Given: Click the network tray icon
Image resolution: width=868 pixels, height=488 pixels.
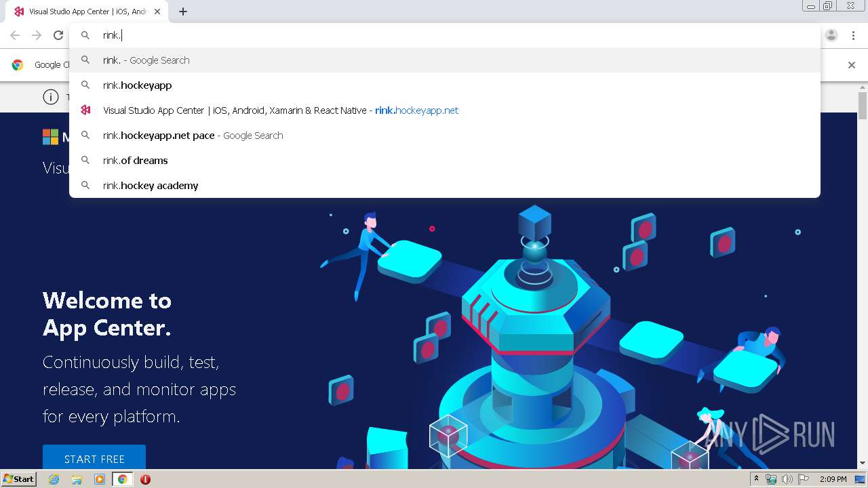Looking at the screenshot, I should pyautogui.click(x=771, y=479).
